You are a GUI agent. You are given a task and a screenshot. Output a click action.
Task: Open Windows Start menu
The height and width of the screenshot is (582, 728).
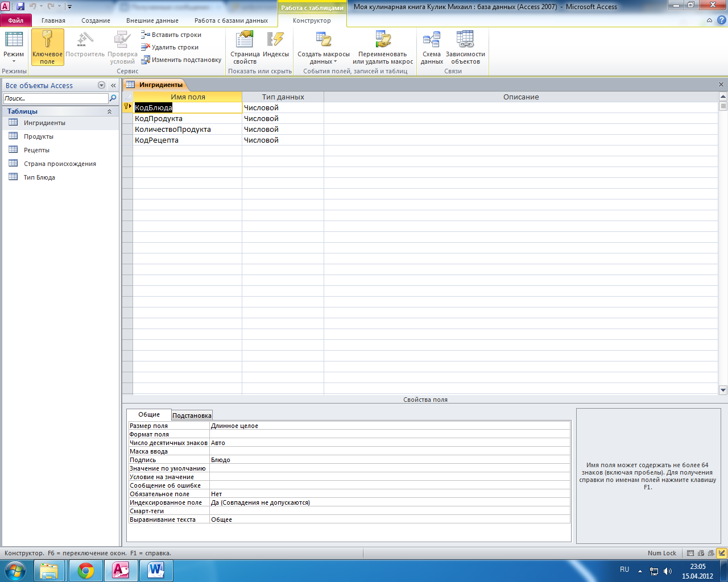15,570
